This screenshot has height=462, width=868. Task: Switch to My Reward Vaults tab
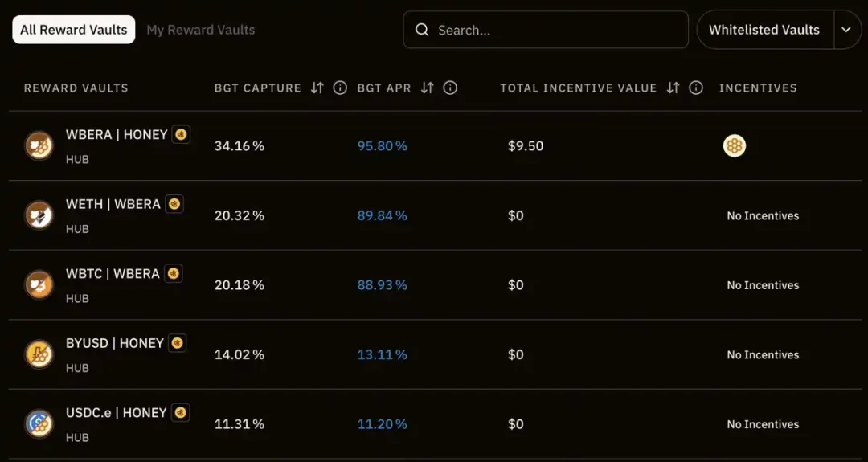[x=200, y=30]
